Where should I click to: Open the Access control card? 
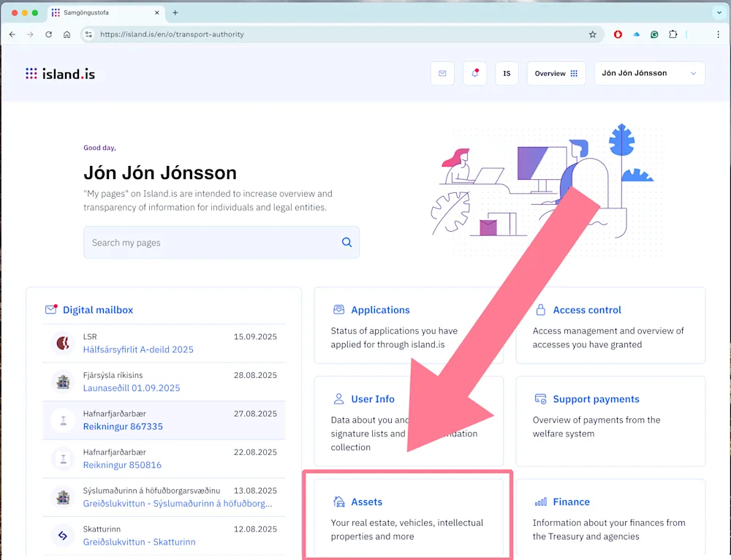(x=610, y=325)
